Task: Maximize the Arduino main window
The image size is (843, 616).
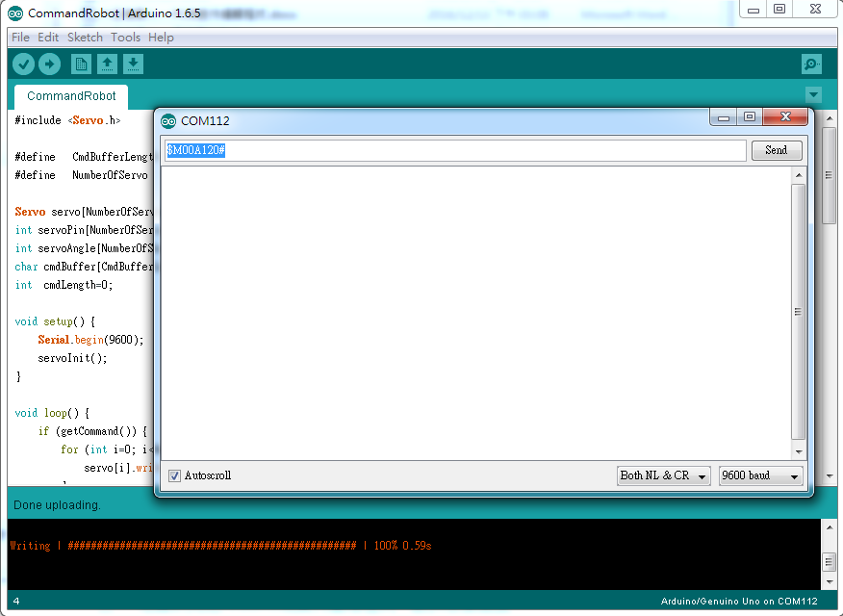Action: [x=779, y=9]
